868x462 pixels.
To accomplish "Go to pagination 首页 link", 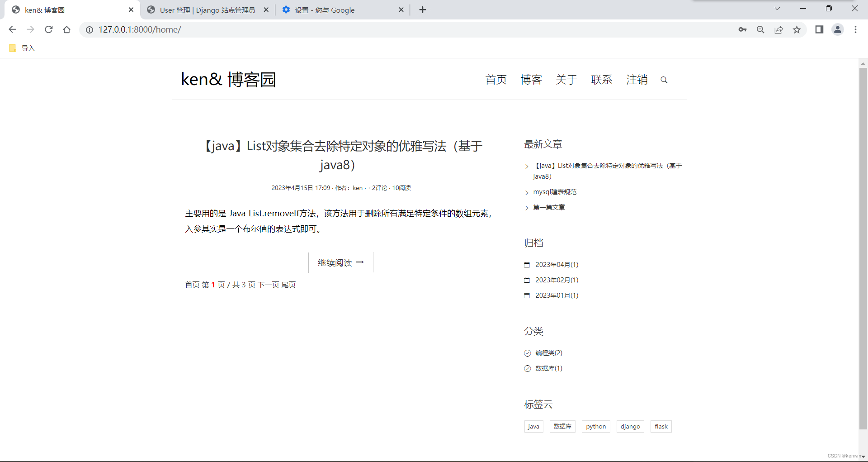I will click(192, 285).
